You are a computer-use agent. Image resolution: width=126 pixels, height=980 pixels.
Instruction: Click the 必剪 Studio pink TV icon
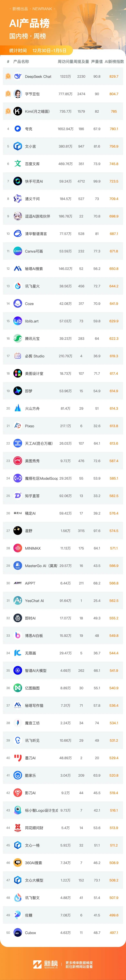[x=18, y=356]
